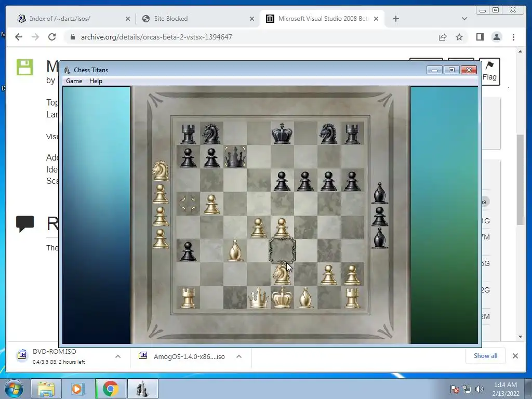This screenshot has height=399, width=532.
Task: Expand AmogOS download options
Action: click(x=239, y=356)
